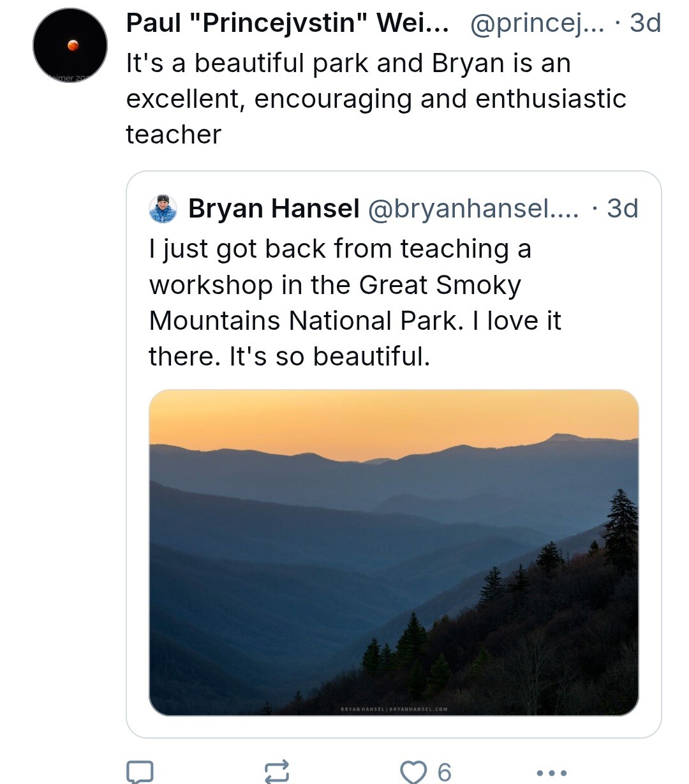Image resolution: width=689 pixels, height=784 pixels.
Task: Click the 3d timestamp on Bryan's quoted post
Action: 622,209
